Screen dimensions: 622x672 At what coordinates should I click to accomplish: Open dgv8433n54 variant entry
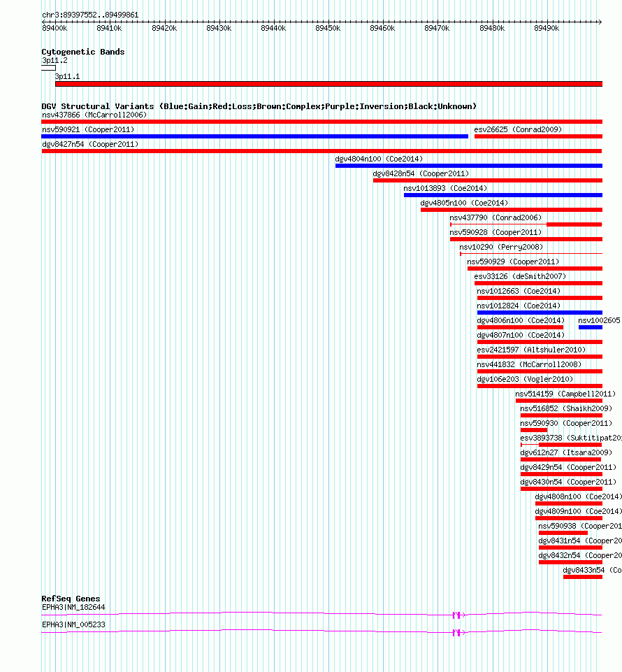pyautogui.click(x=583, y=577)
